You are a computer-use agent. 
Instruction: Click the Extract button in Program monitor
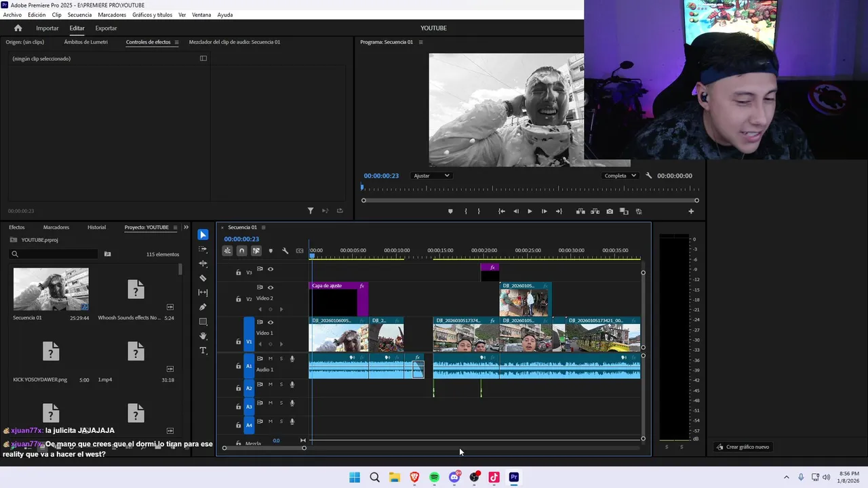[595, 211]
